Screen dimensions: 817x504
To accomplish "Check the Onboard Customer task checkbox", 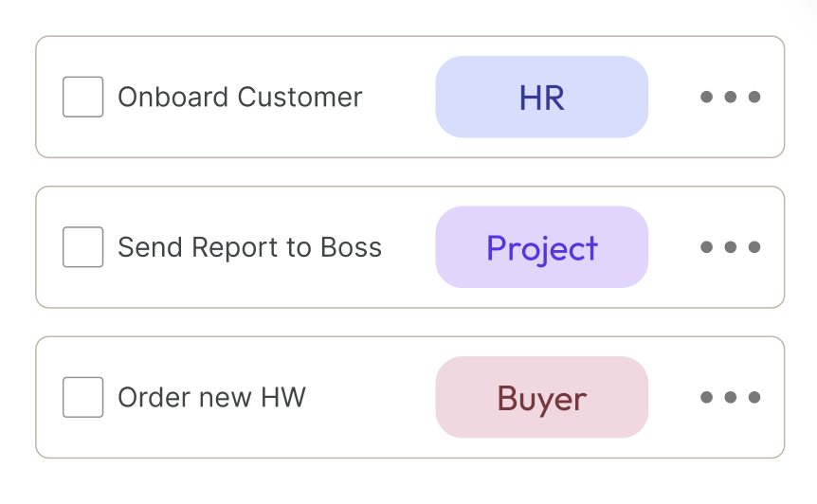I will click(82, 97).
